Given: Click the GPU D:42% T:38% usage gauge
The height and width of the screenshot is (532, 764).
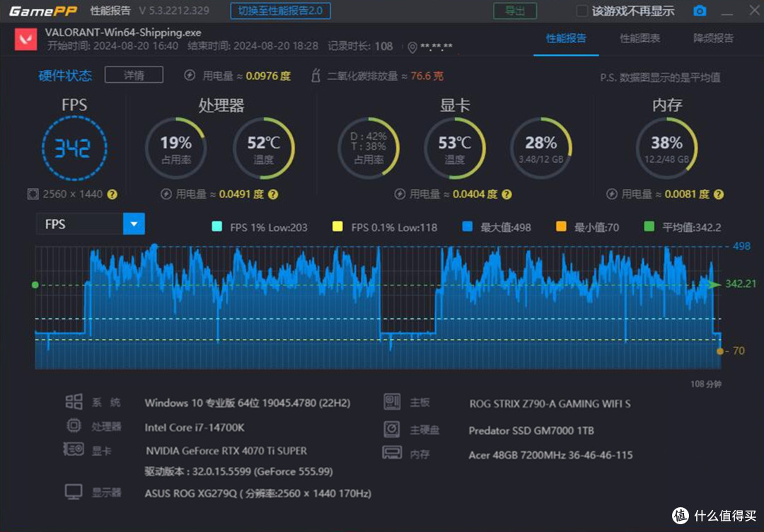Looking at the screenshot, I should click(x=369, y=147).
